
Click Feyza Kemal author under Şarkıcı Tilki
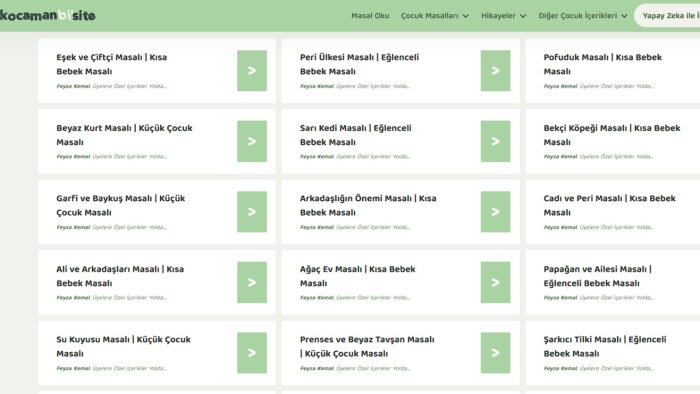point(560,369)
